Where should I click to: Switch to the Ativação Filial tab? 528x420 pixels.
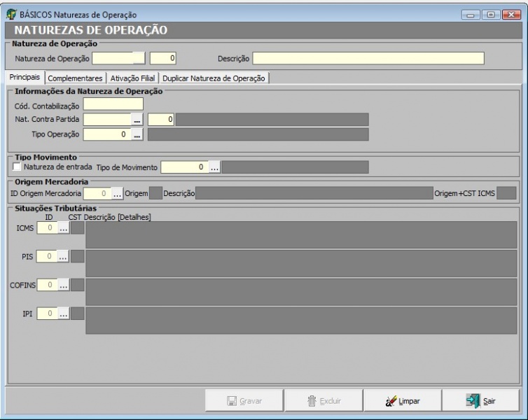[133, 78]
